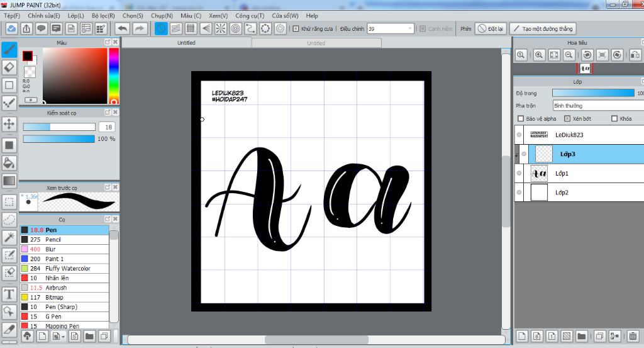Enable the radial snap guide
Screen dimensions: 644x348
click(x=221, y=29)
